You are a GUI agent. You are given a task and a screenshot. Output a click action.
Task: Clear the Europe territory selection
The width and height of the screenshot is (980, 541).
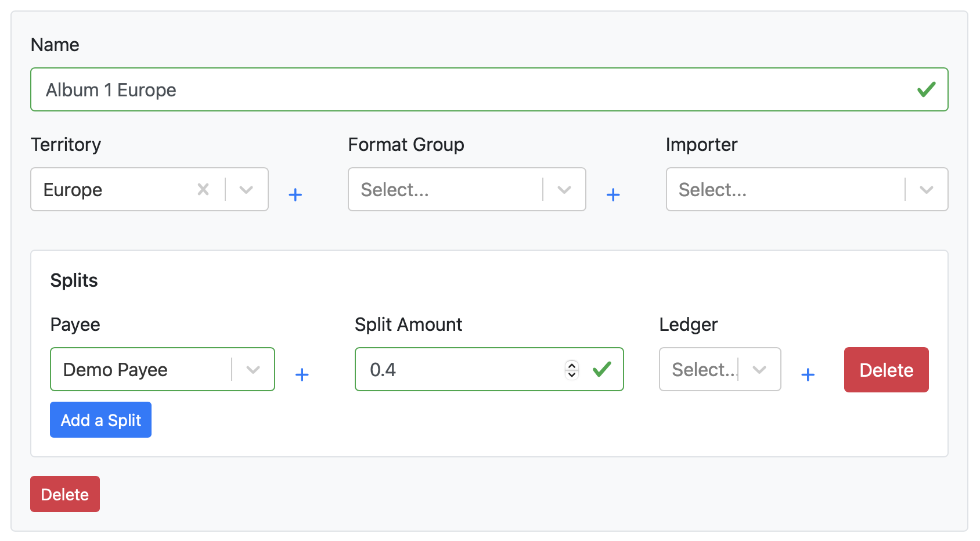(x=203, y=189)
